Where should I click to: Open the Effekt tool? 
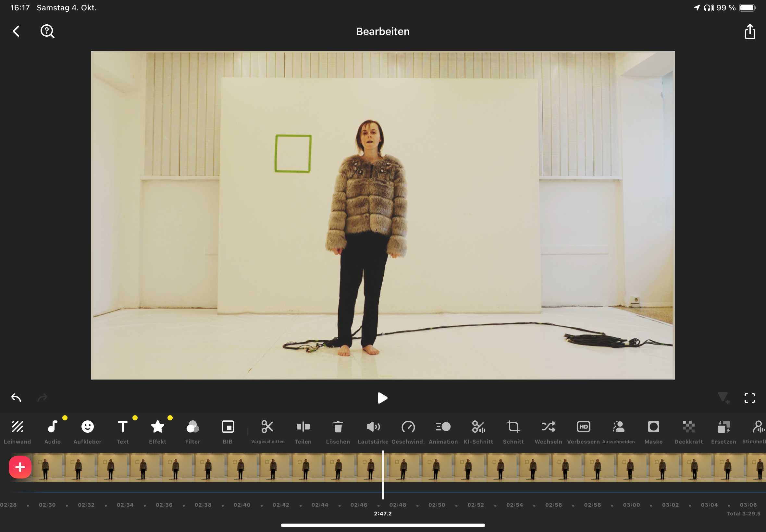[157, 432]
